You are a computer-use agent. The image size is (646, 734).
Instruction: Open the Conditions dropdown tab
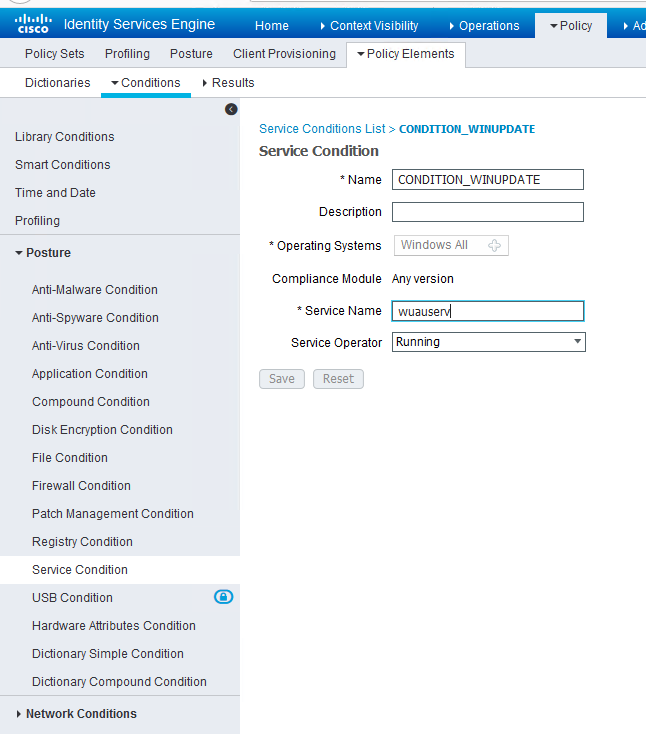(x=146, y=83)
